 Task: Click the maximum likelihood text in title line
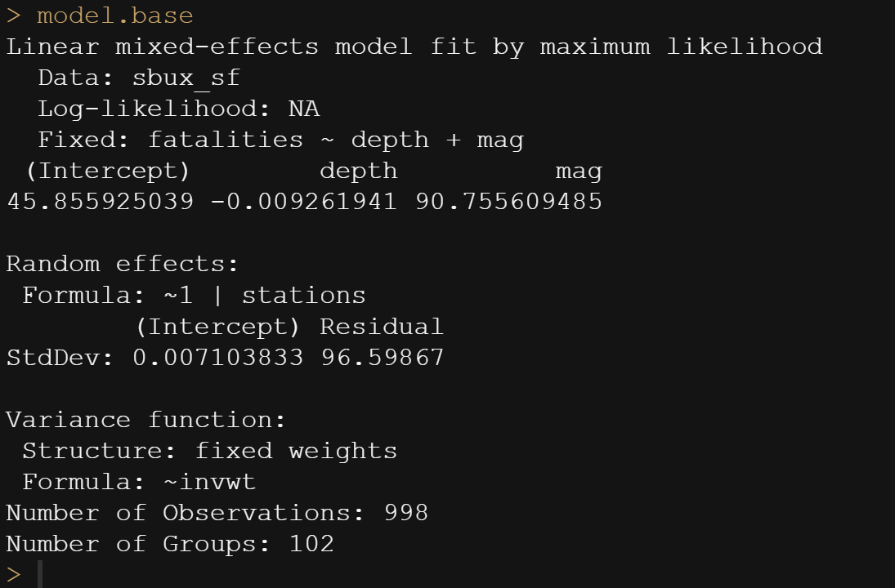[681, 47]
